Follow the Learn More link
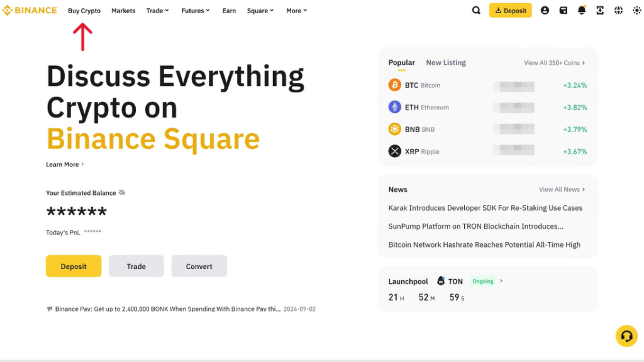The height and width of the screenshot is (362, 644). tap(65, 164)
